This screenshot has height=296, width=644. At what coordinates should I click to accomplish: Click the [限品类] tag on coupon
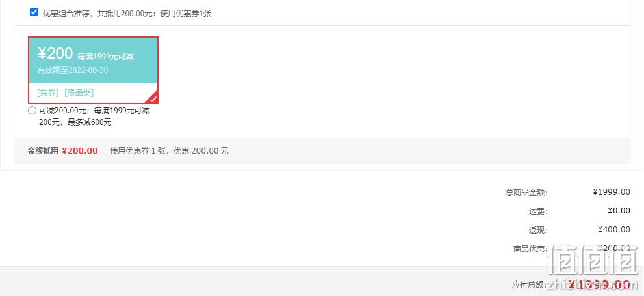coord(79,93)
